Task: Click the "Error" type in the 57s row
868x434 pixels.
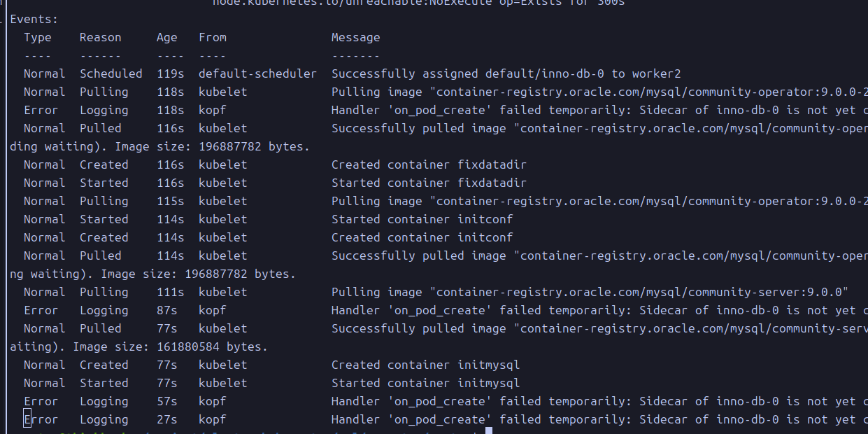Action: tap(41, 402)
